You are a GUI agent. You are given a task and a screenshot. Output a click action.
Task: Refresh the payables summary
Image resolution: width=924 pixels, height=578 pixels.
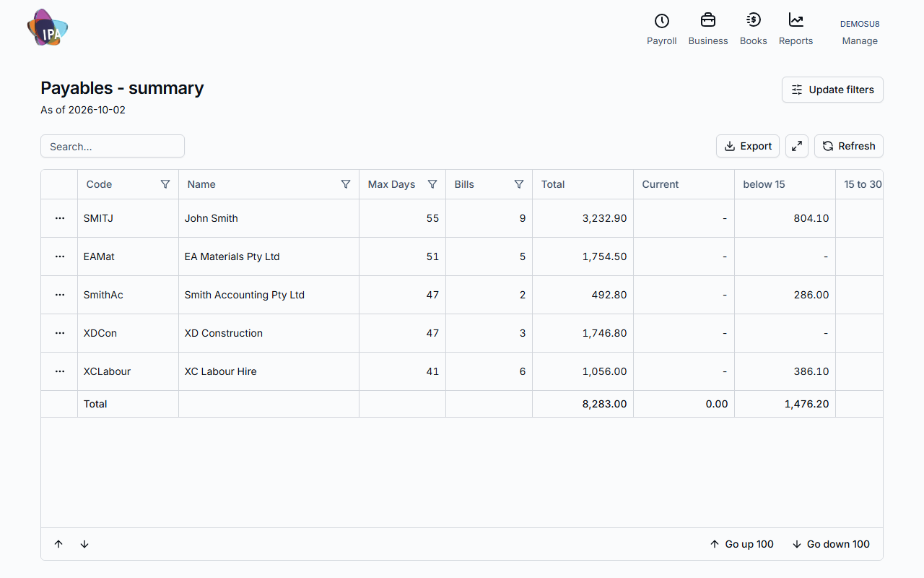(849, 146)
